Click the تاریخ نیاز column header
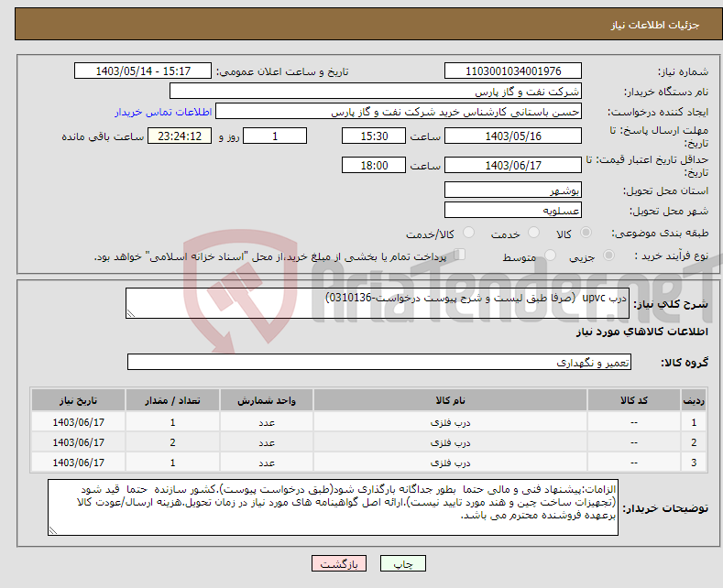The height and width of the screenshot is (588, 723). pyautogui.click(x=79, y=400)
